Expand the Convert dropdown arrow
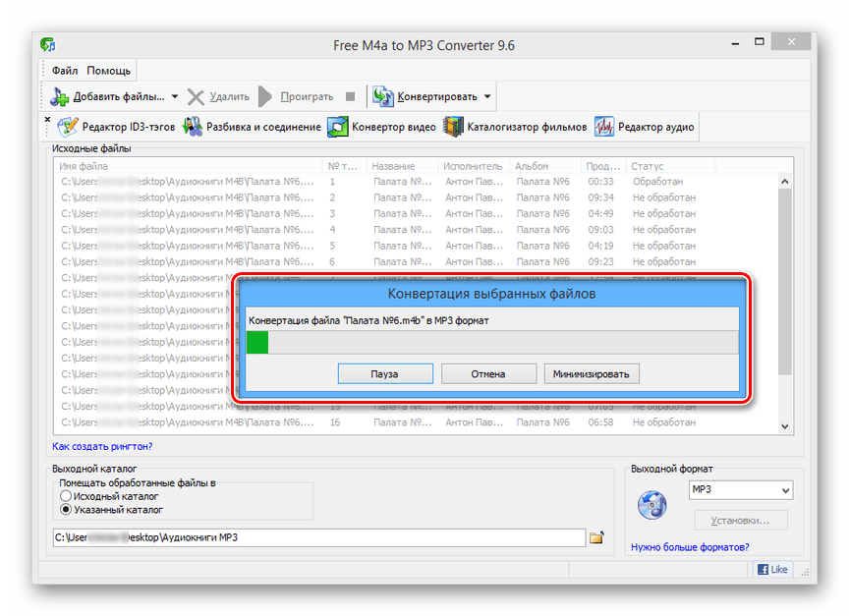The width and height of the screenshot is (849, 616). (x=487, y=96)
